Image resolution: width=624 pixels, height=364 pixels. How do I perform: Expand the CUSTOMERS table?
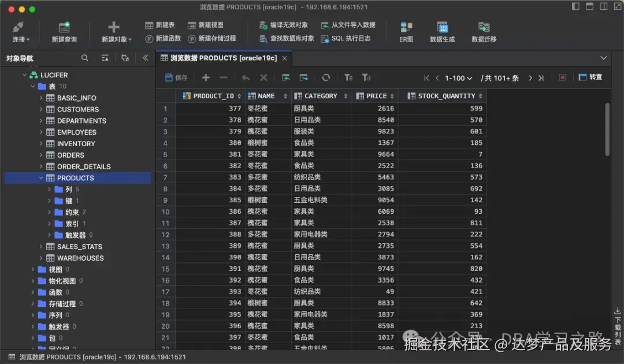41,109
